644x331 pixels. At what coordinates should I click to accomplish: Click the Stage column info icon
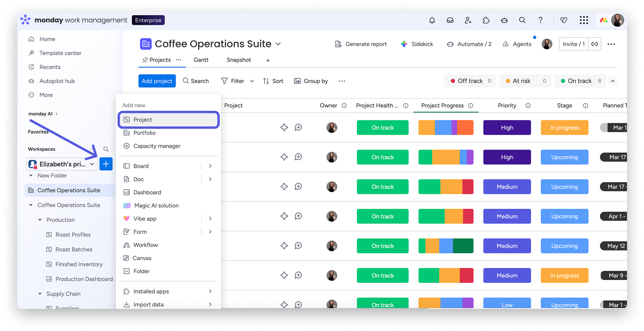tap(586, 106)
